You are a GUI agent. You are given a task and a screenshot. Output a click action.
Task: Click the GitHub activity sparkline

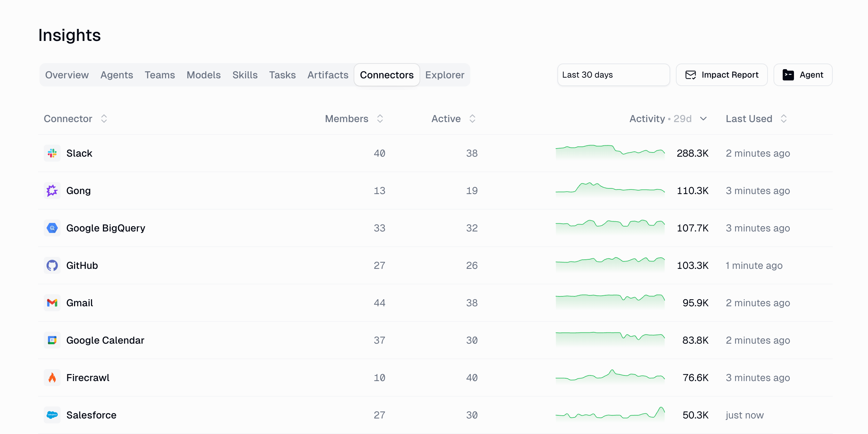point(610,265)
